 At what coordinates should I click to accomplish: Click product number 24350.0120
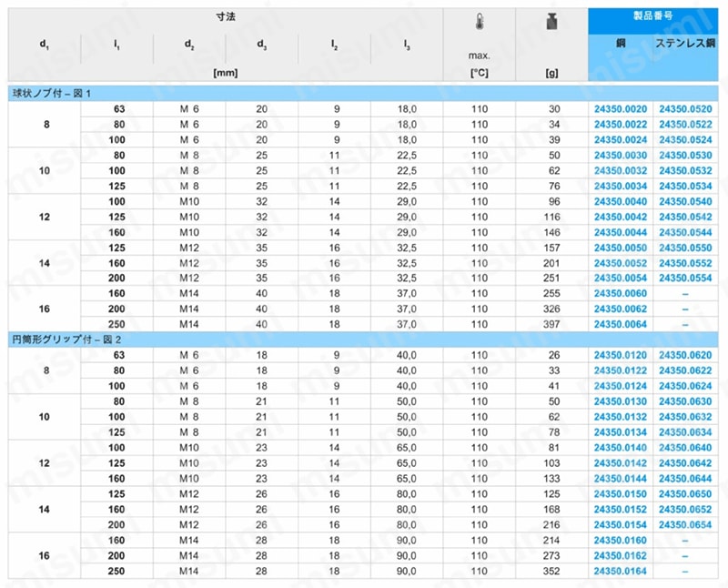(621, 355)
